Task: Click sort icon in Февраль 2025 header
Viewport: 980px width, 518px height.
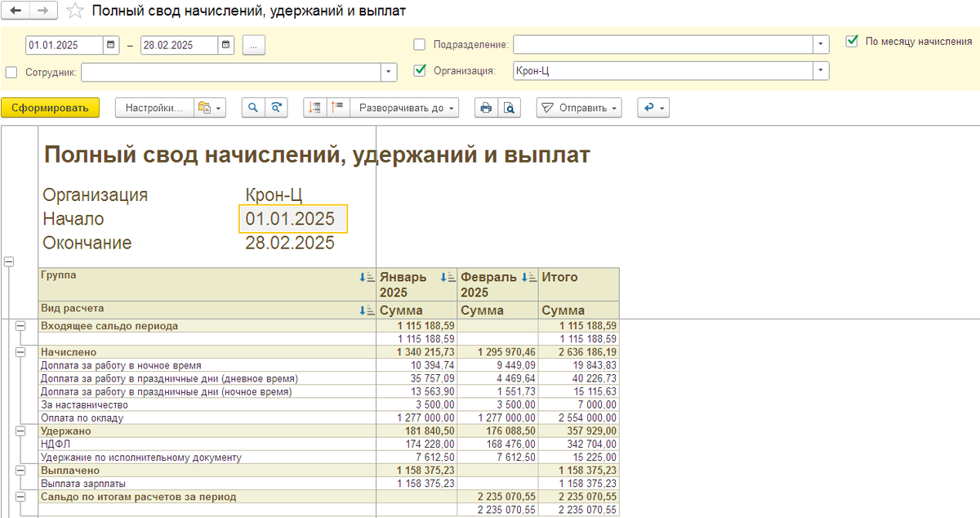Action: coord(529,278)
